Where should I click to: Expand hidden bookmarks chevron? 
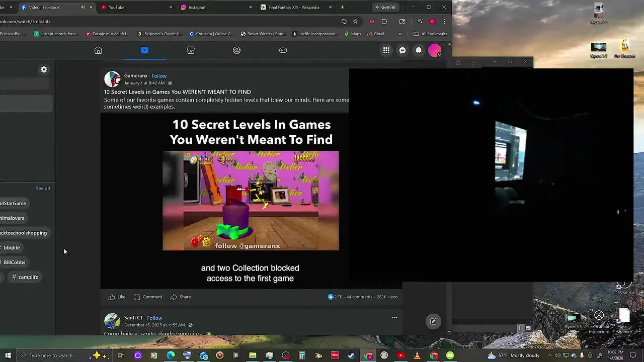400,34
